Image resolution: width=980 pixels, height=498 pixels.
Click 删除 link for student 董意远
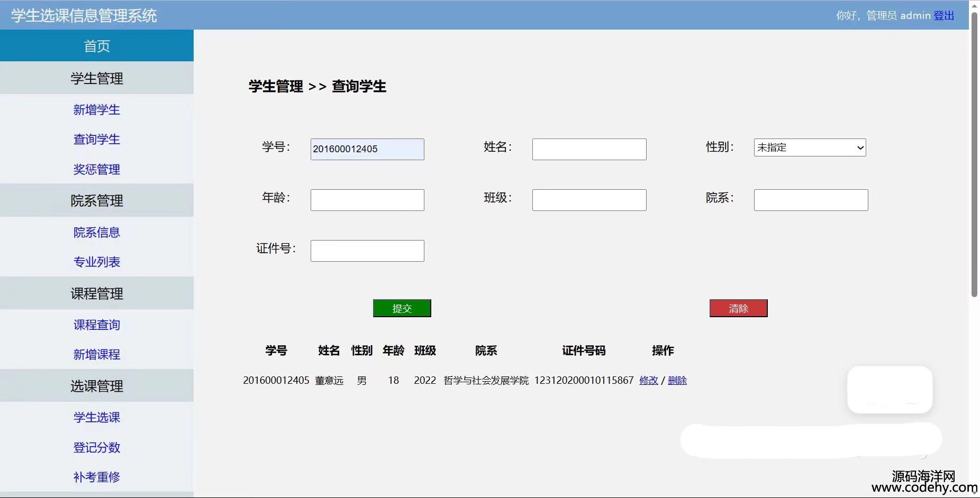[x=677, y=380]
